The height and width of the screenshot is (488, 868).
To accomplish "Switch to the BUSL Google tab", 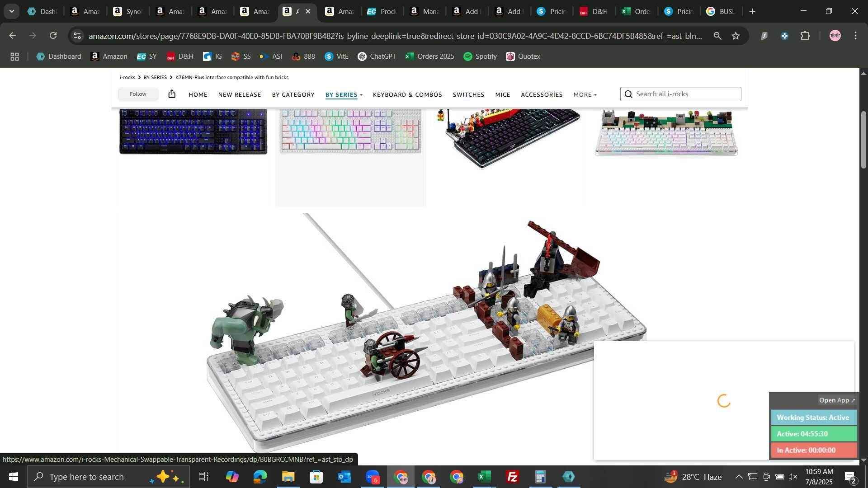I will click(721, 11).
